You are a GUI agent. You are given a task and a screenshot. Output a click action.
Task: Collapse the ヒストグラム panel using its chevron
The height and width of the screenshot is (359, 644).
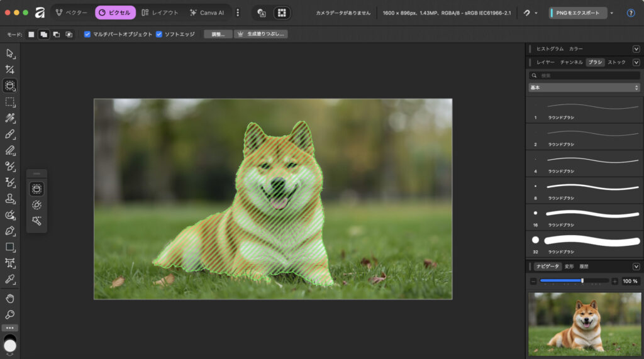pyautogui.click(x=636, y=48)
